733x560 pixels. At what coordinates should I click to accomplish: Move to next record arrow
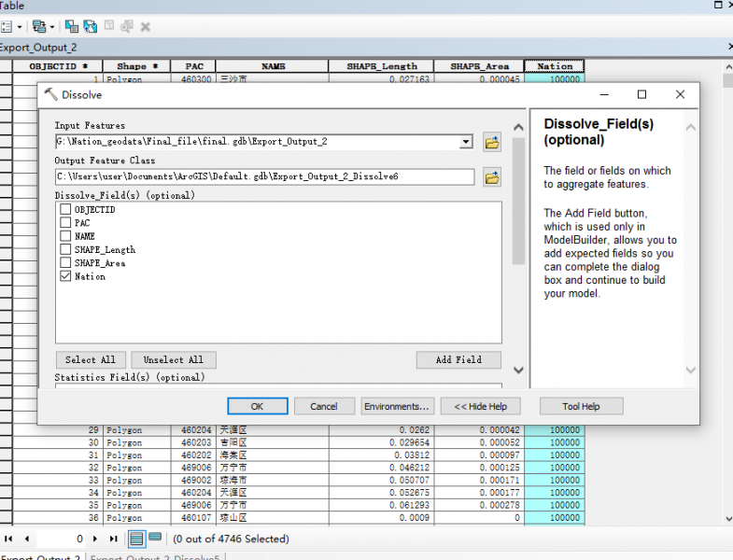pyautogui.click(x=95, y=539)
